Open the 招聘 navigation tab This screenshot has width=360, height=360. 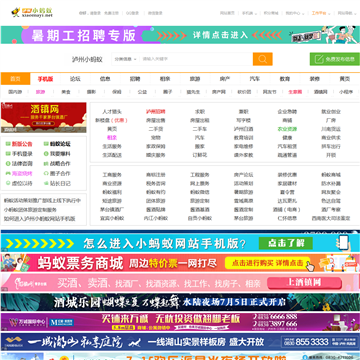click(135, 79)
